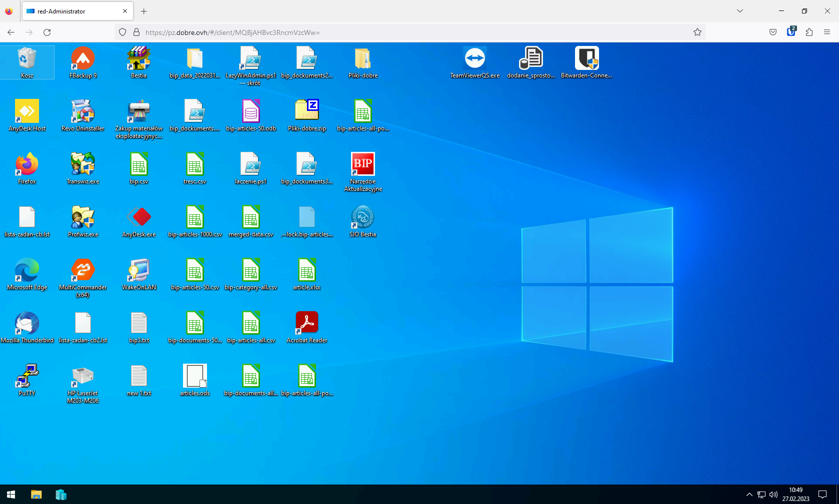Select Acrobat Reader shortcut
Viewport: 839px width, 504px height.
click(x=307, y=327)
